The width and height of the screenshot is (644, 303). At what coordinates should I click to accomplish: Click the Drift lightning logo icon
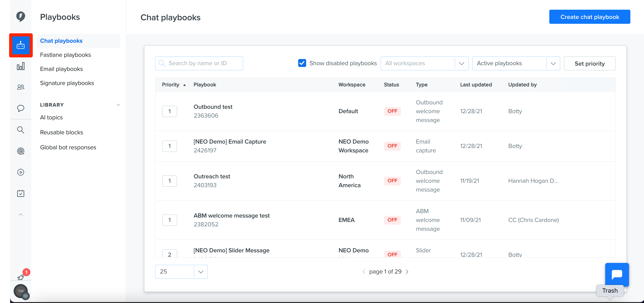point(21,17)
